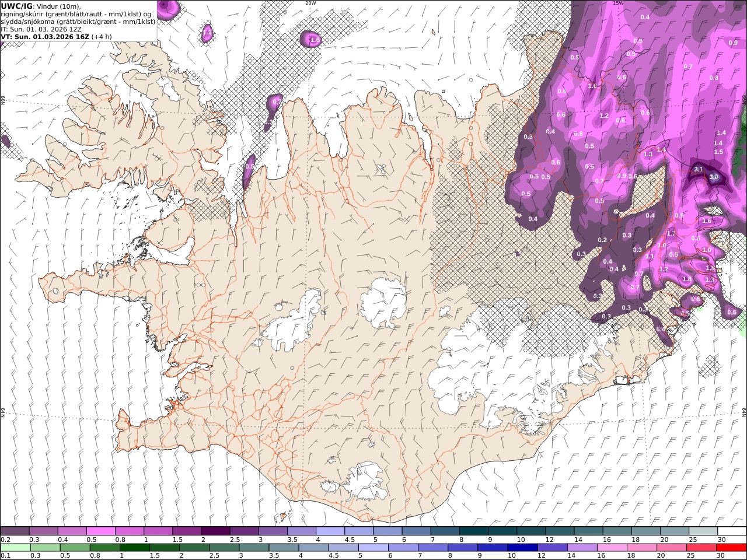747x560 pixels.
Task: Click the white 30 snow swatch
Action: point(732,531)
